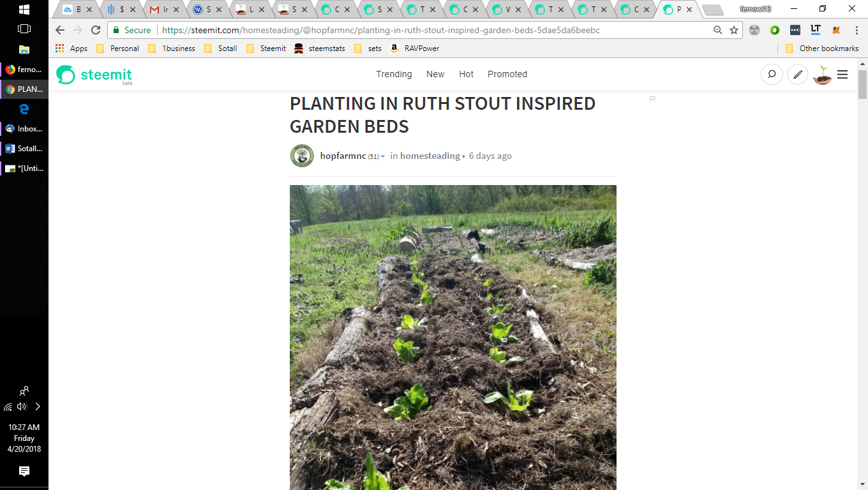
Task: Open the Action Center notifications
Action: tap(24, 471)
